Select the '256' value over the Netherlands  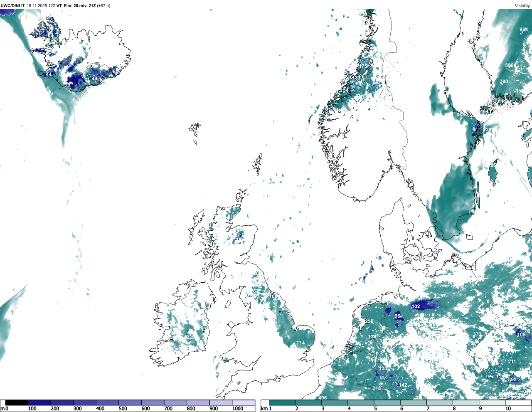point(369,321)
